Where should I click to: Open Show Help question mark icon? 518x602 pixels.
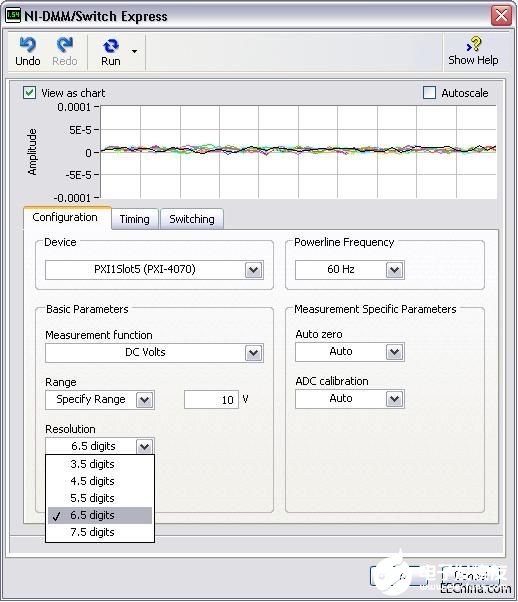(474, 44)
